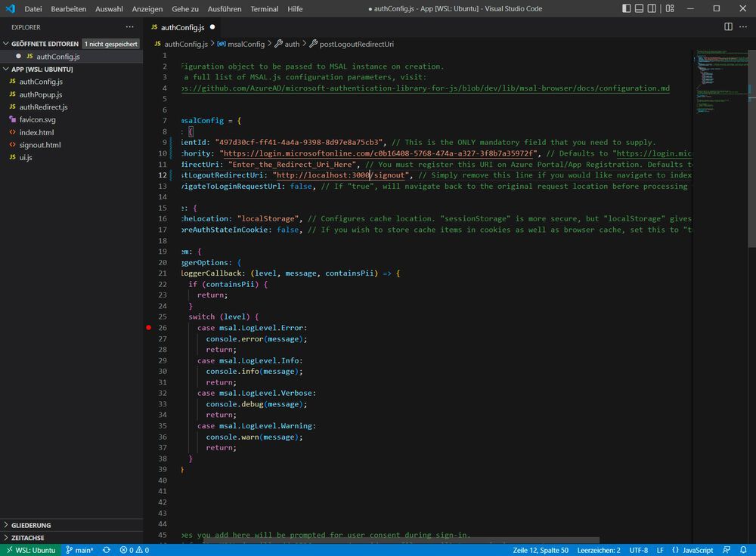Screen dimensions: 756x556
Task: Click the Explorer view more actions icon
Action: point(128,27)
